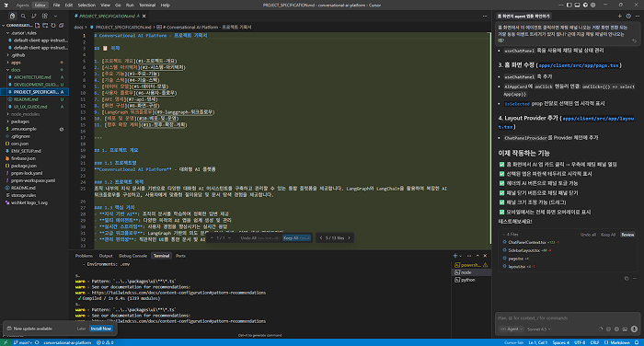Close the terminal panel
Viewport: 644px width, 346px height.
pyautogui.click(x=485, y=256)
